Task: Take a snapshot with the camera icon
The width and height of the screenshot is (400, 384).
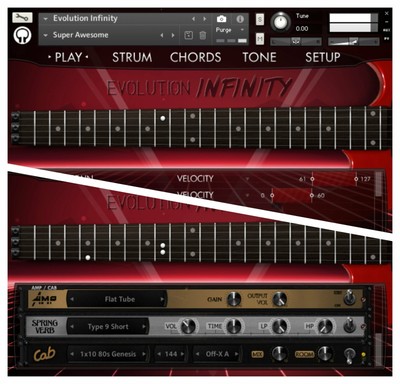Action: (221, 19)
